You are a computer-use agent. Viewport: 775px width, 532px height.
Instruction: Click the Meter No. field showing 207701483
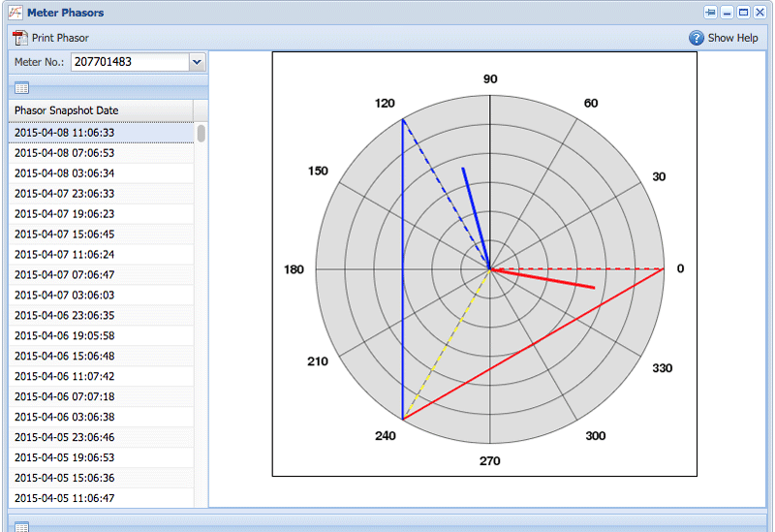pos(131,62)
